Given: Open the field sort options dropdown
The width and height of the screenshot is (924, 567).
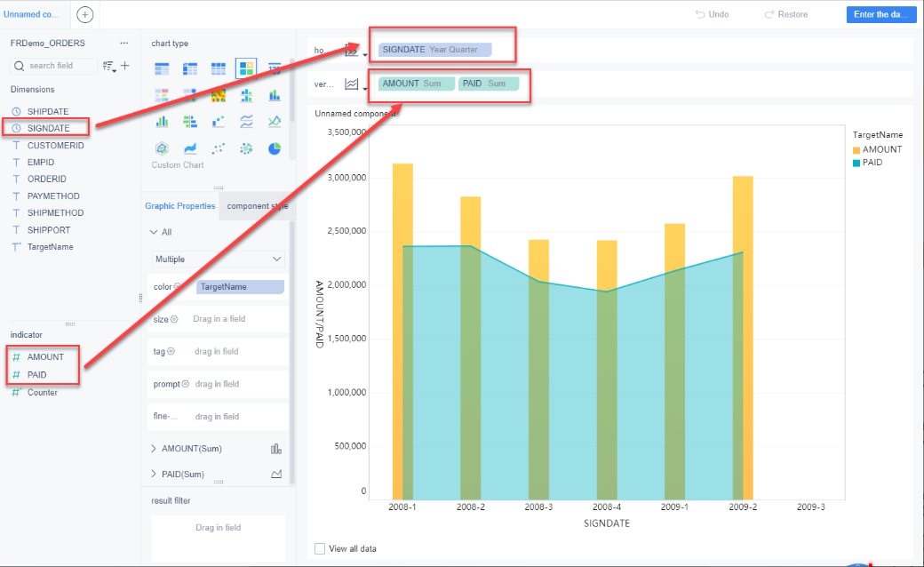Looking at the screenshot, I should [x=109, y=66].
